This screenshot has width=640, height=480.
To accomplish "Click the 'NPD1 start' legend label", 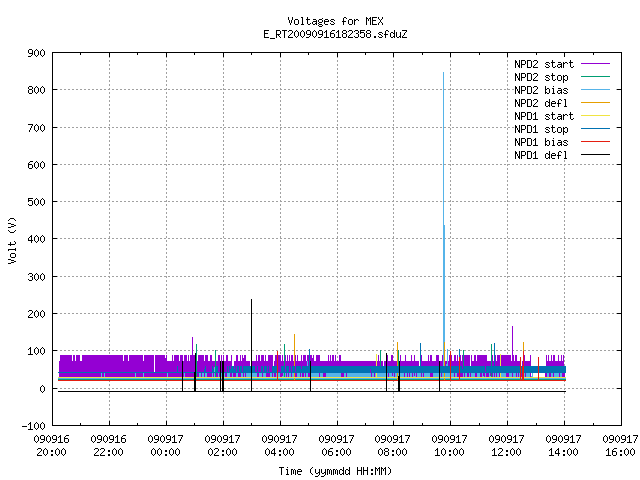I will tap(544, 116).
